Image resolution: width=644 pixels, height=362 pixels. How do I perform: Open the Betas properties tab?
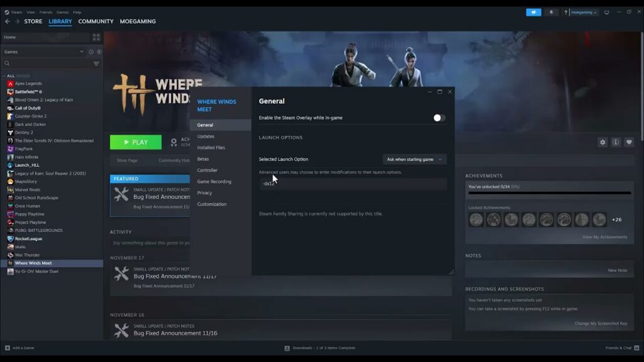203,159
